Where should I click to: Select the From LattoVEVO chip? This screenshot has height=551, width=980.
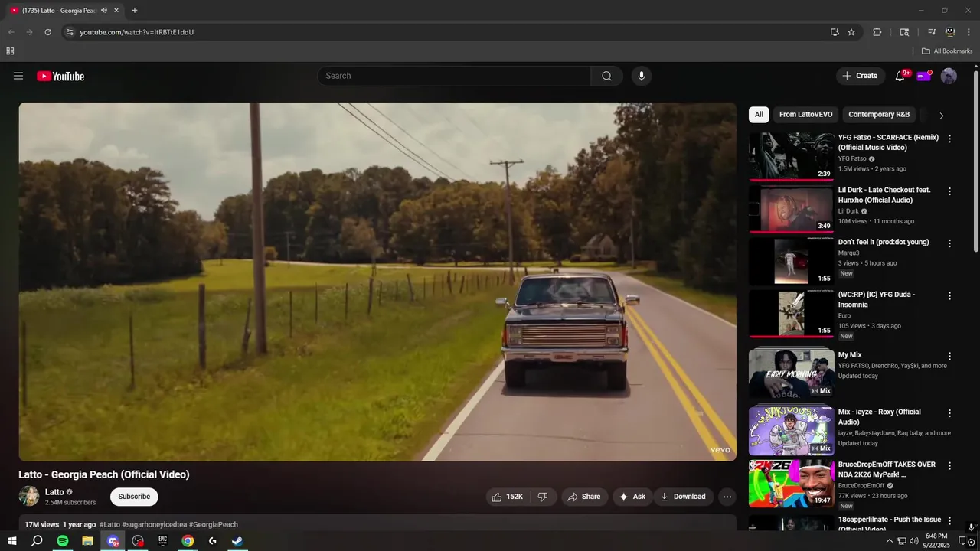pyautogui.click(x=805, y=115)
